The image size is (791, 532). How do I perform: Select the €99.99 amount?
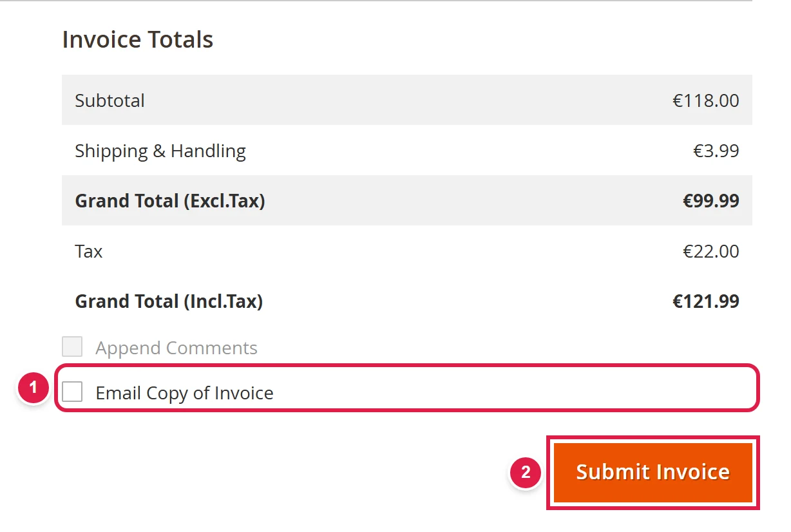pos(711,201)
